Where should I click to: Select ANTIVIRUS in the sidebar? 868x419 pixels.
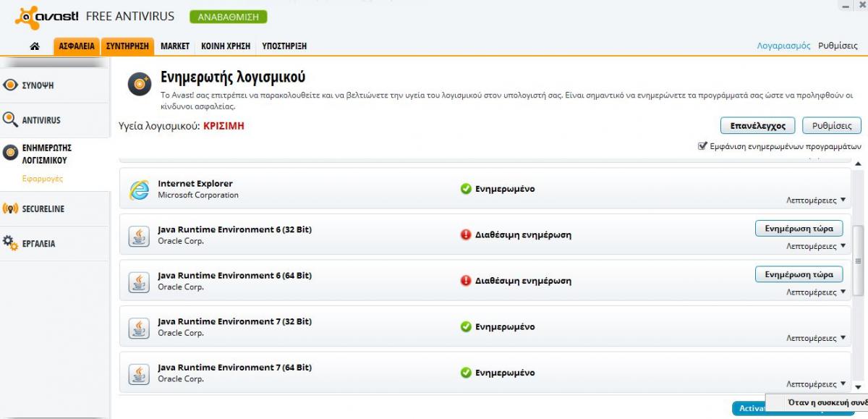tap(55, 120)
